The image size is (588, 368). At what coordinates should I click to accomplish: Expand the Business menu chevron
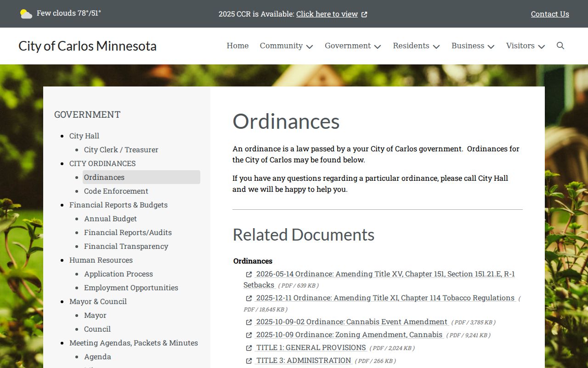click(491, 46)
